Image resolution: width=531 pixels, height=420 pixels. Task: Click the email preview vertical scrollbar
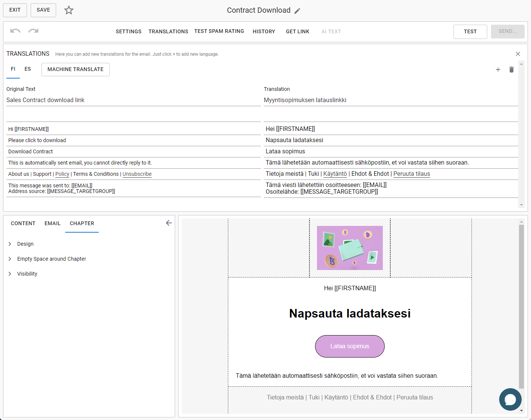pyautogui.click(x=521, y=307)
